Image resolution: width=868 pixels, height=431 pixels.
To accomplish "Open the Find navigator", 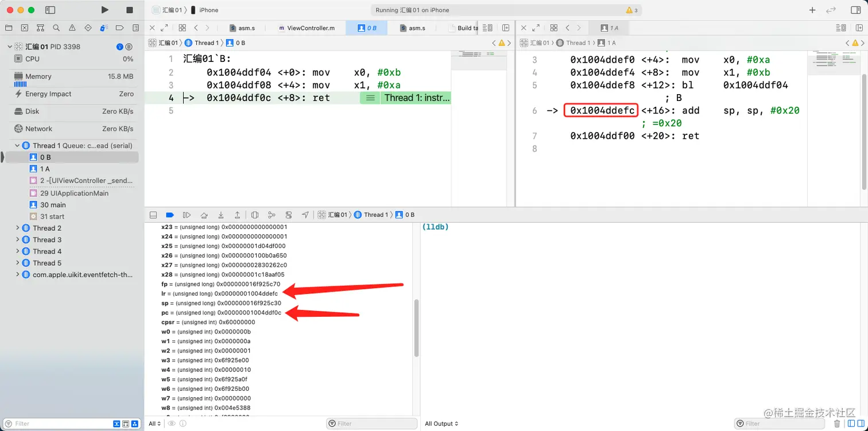I will [56, 28].
